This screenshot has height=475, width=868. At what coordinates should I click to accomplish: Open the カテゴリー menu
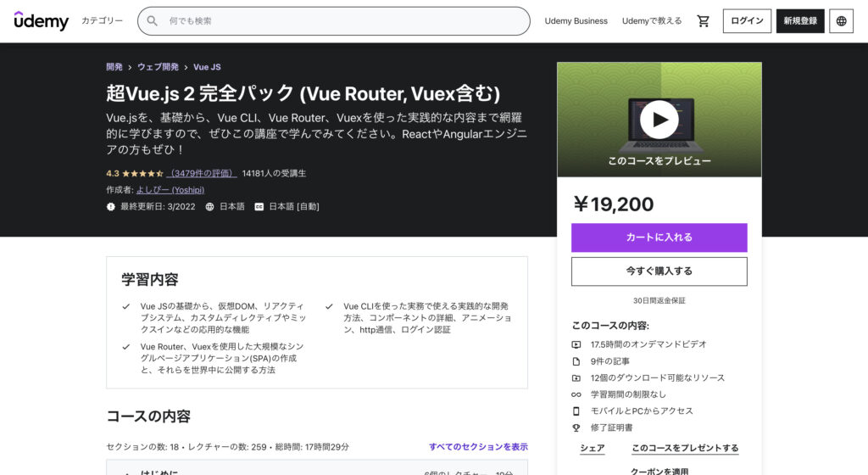(x=102, y=20)
